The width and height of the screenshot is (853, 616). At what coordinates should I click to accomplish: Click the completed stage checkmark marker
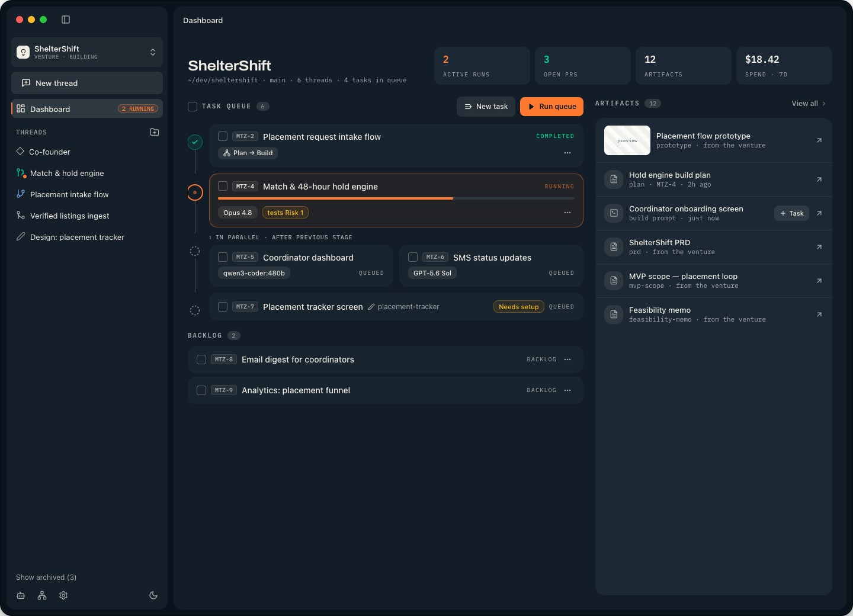195,142
